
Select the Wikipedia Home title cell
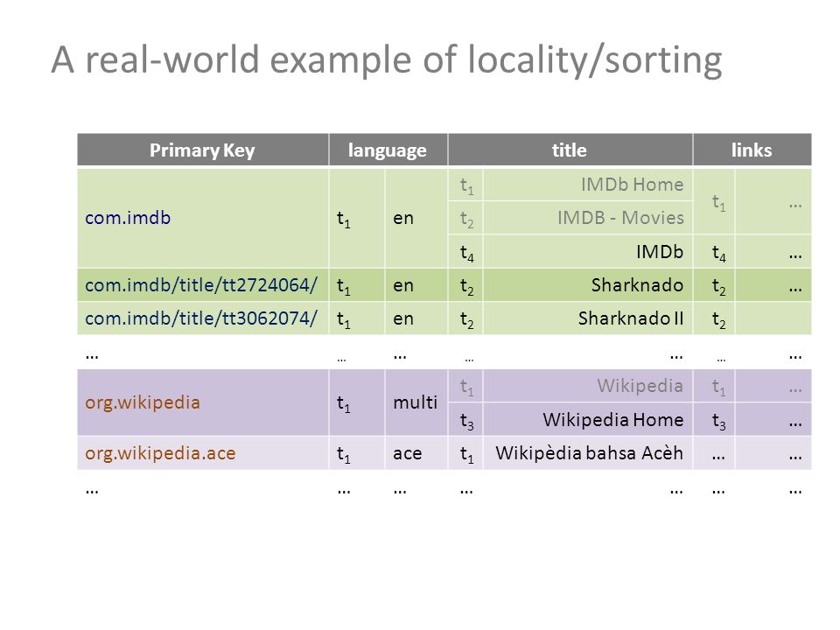click(588, 419)
